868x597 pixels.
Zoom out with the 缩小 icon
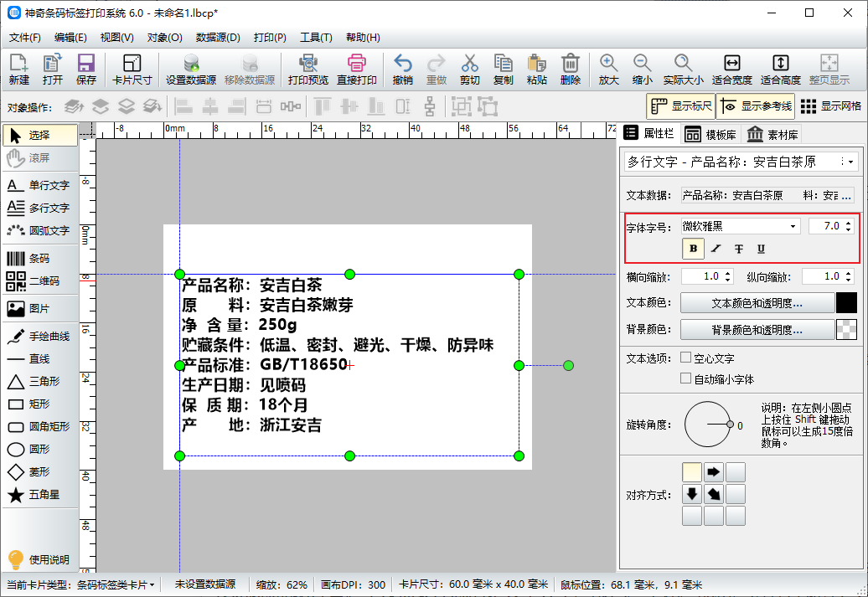(x=642, y=69)
